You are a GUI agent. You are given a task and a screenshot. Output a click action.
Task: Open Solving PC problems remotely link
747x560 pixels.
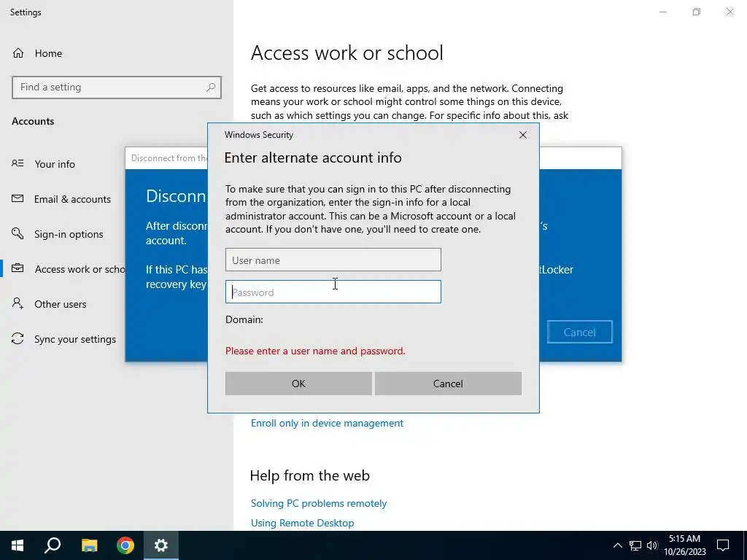coord(319,503)
